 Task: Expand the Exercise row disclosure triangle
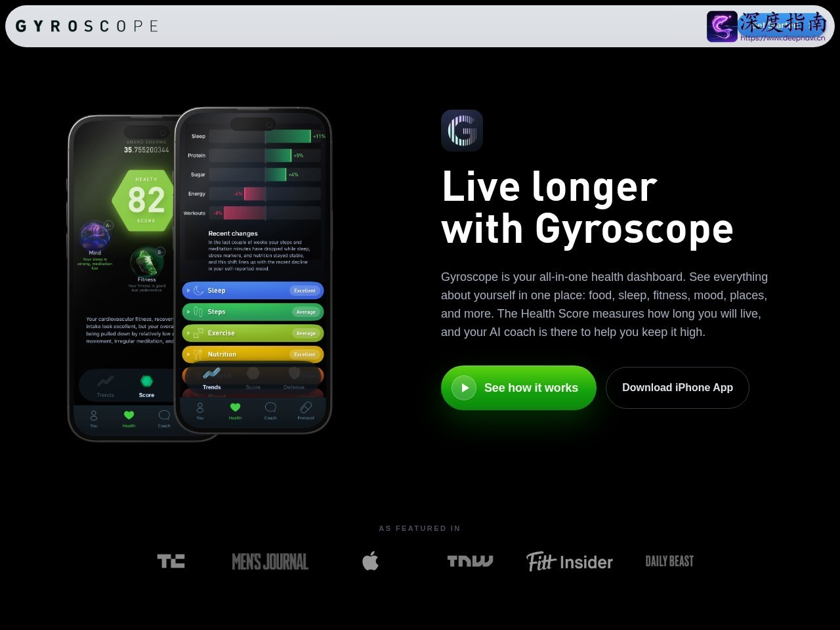tap(188, 333)
